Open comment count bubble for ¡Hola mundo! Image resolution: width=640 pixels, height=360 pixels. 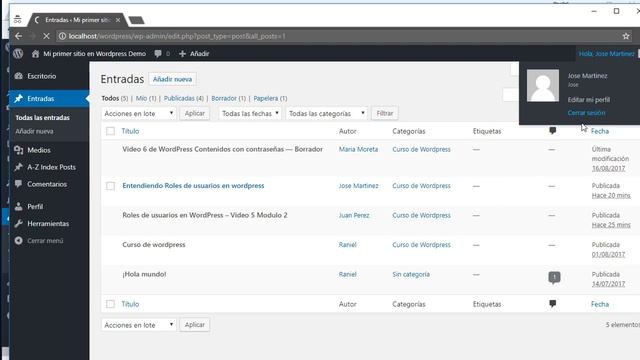(x=554, y=278)
